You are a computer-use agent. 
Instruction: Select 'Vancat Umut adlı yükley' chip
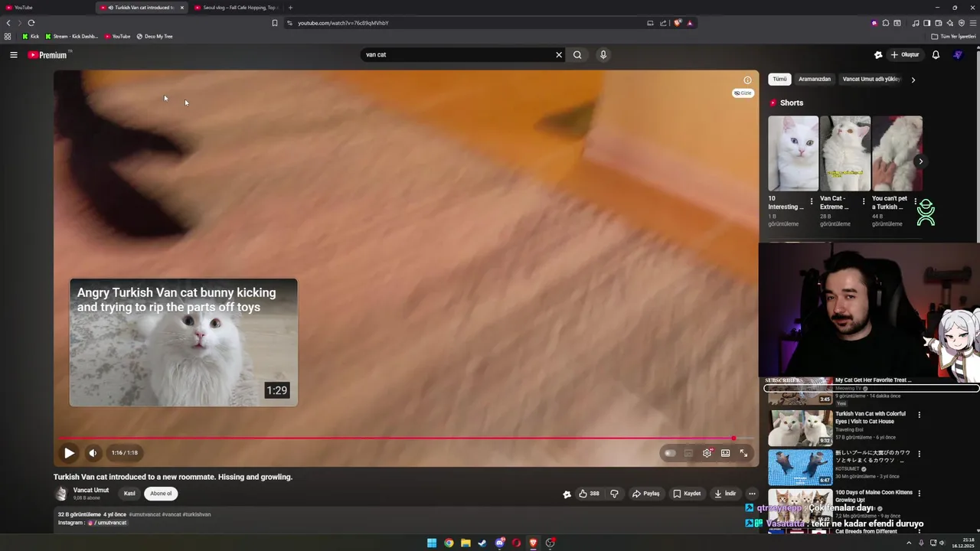(871, 79)
